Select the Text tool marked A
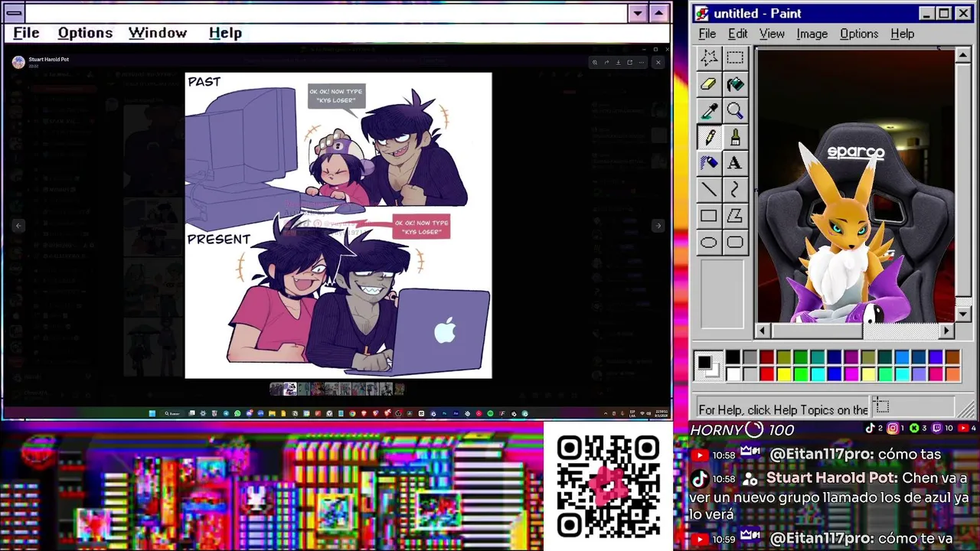The width and height of the screenshot is (980, 551). click(x=735, y=163)
